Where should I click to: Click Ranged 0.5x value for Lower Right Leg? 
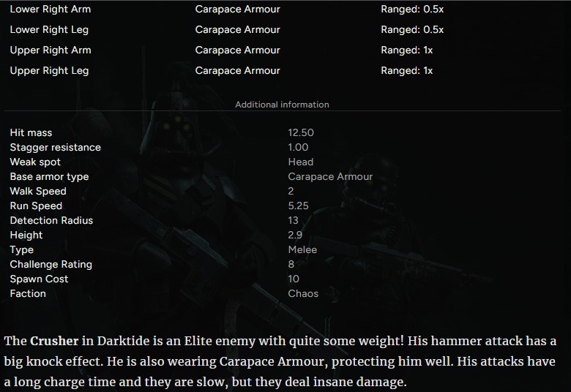click(412, 30)
